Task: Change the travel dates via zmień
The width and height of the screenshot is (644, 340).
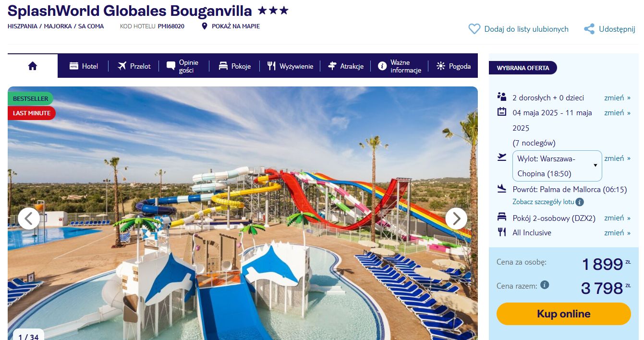Action: 617,113
